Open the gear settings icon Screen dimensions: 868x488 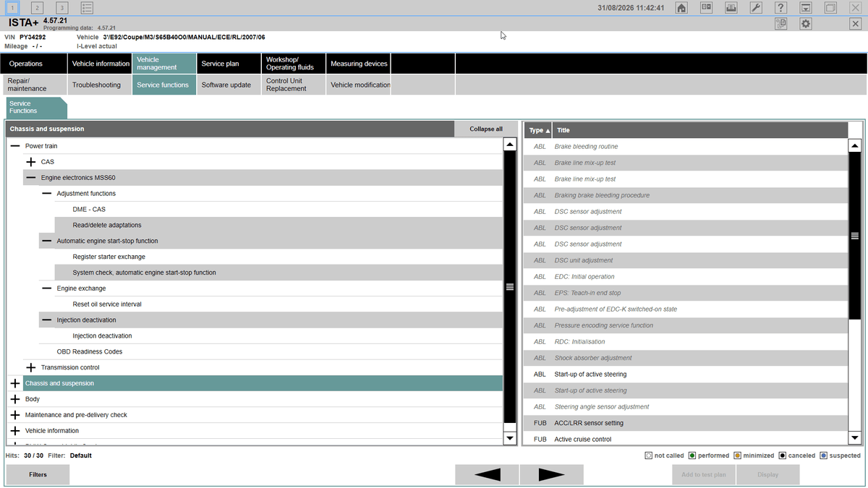tap(806, 24)
